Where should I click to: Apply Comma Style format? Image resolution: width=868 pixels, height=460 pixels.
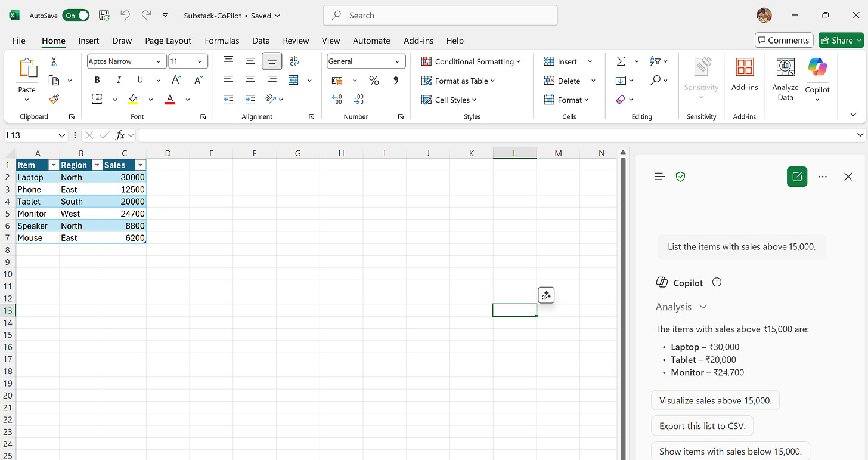point(396,80)
